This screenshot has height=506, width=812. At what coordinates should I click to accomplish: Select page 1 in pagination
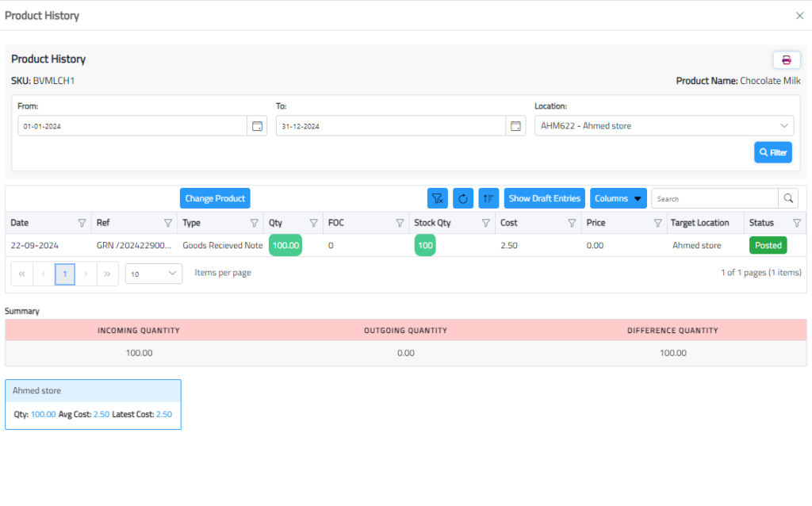pyautogui.click(x=65, y=274)
